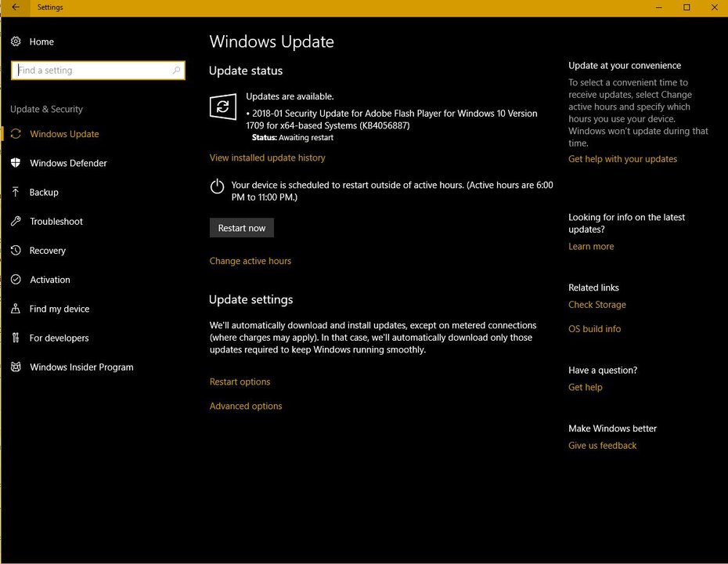Click the Have a question? heading
Viewport: 728px width, 564px height.
[x=603, y=371]
